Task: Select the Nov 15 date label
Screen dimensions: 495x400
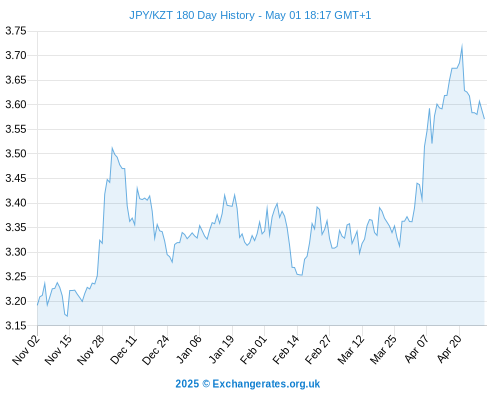Action: click(x=58, y=350)
